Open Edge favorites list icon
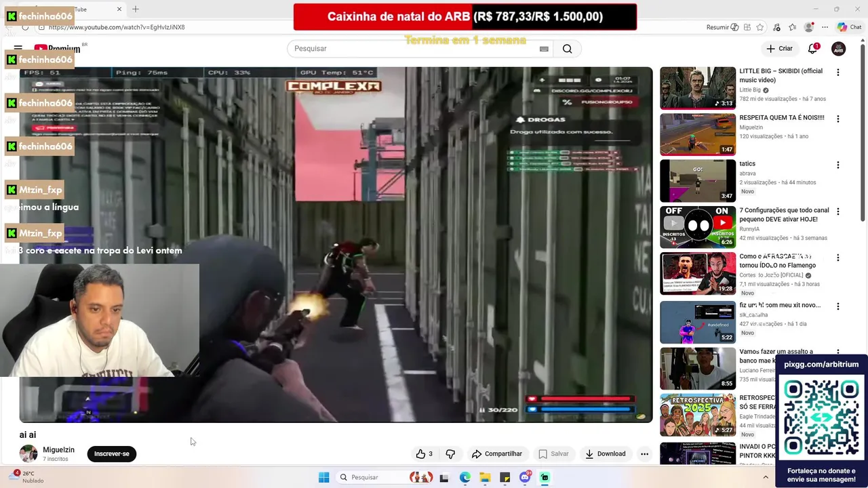 click(792, 27)
